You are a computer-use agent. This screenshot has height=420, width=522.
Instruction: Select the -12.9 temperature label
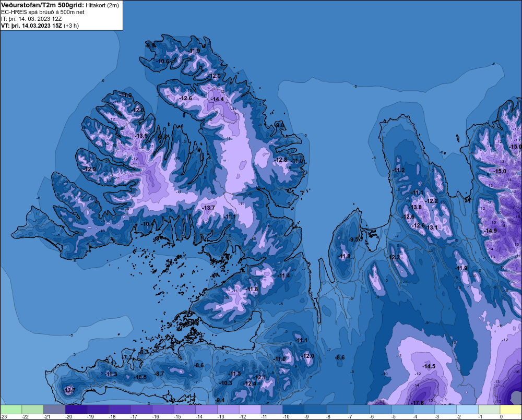coord(89,169)
